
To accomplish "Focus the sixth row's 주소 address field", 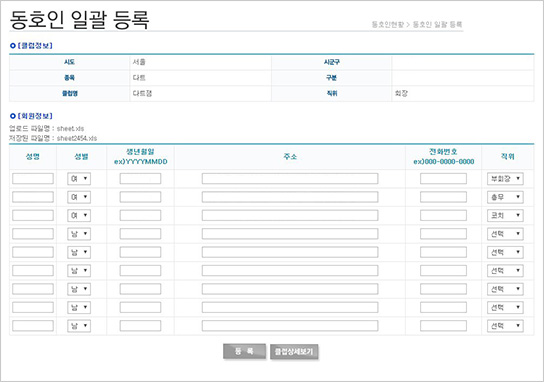I will (290, 270).
